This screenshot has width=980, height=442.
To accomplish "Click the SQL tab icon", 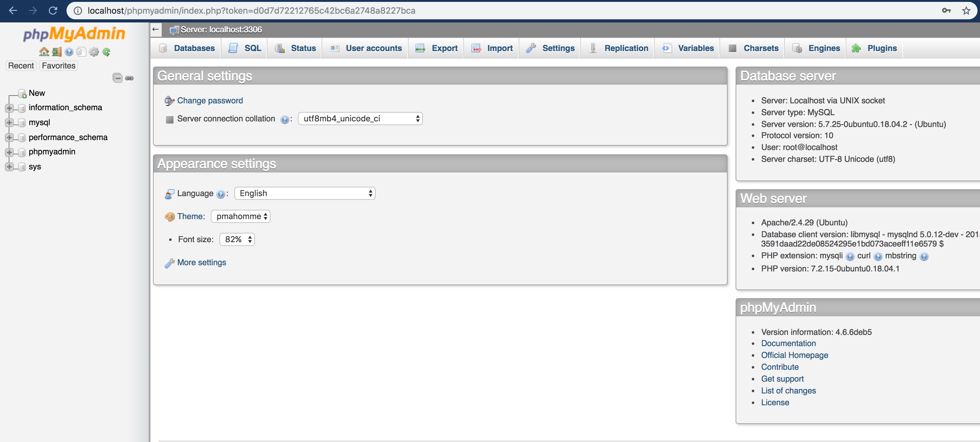I will click(232, 48).
